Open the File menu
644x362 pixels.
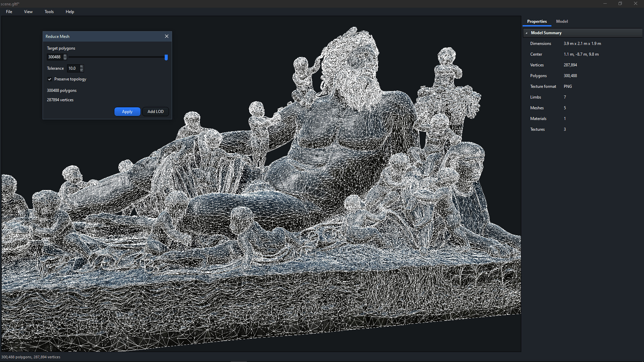coord(9,11)
